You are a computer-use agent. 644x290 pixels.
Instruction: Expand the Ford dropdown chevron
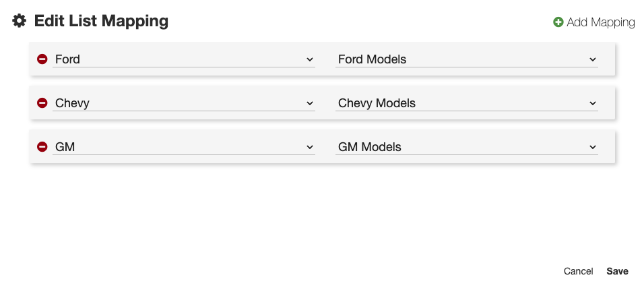(x=310, y=59)
